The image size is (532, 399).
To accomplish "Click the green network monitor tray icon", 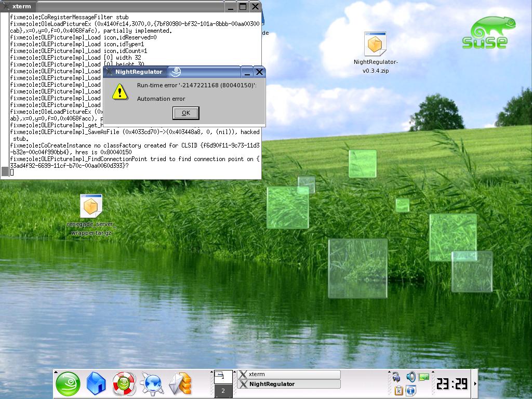I will 424,377.
